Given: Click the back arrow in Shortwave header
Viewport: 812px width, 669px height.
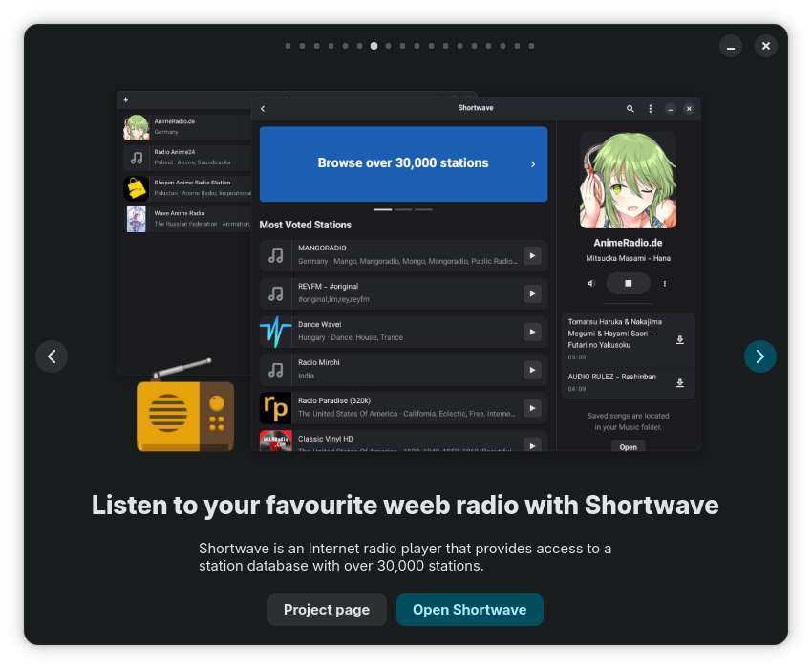Looking at the screenshot, I should coord(263,109).
